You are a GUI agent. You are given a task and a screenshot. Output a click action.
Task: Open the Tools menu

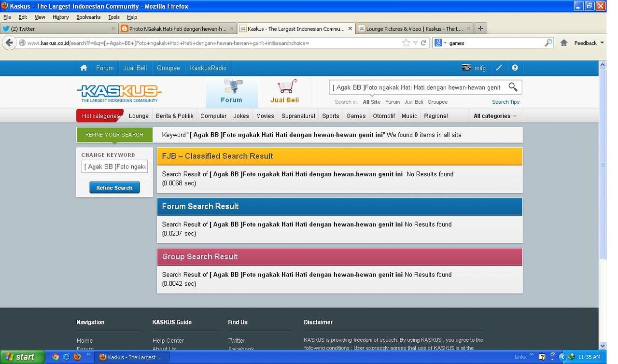[114, 17]
